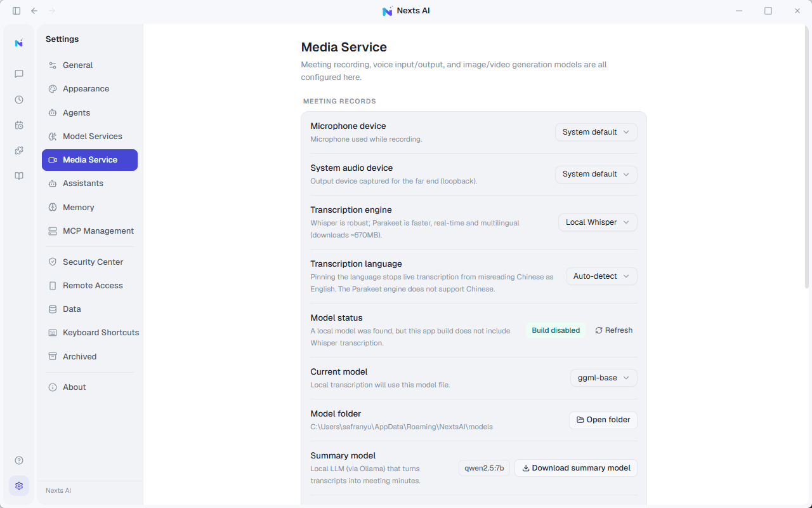812x508 pixels.
Task: Click the vertical scrollbar on the right
Action: (x=807, y=156)
